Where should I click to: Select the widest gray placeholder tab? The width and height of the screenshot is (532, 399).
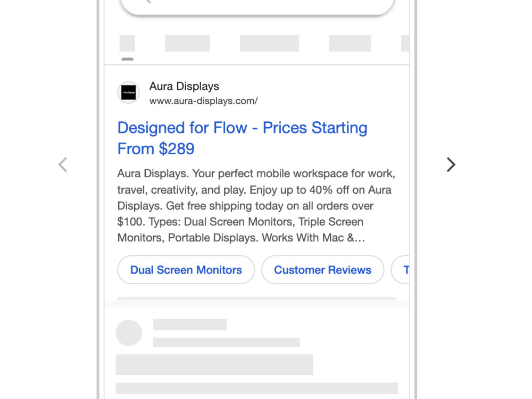pyautogui.click(x=269, y=44)
